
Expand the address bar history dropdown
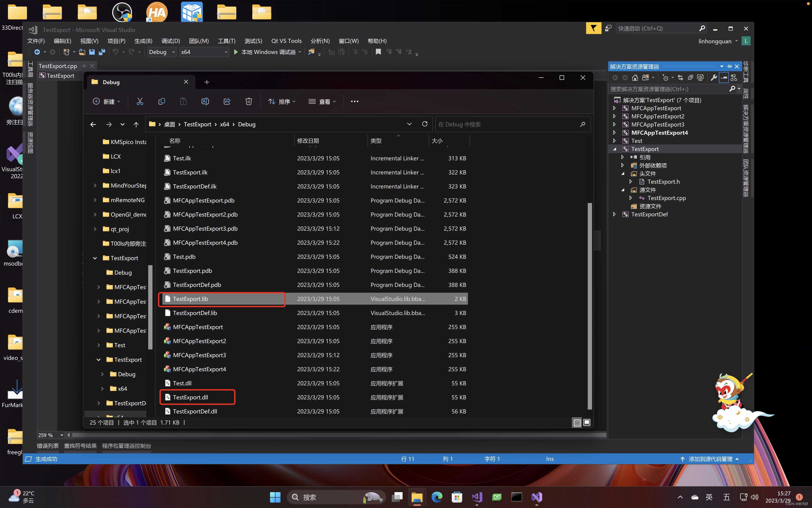(x=409, y=124)
